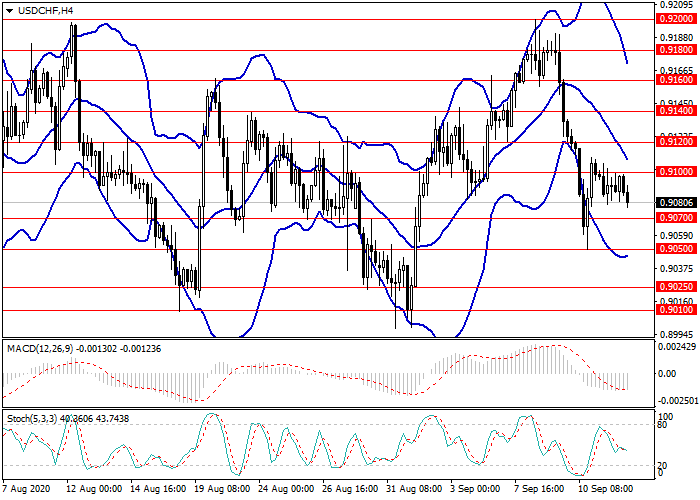
Task: Select the 0.9200 red price level label
Action: point(669,19)
